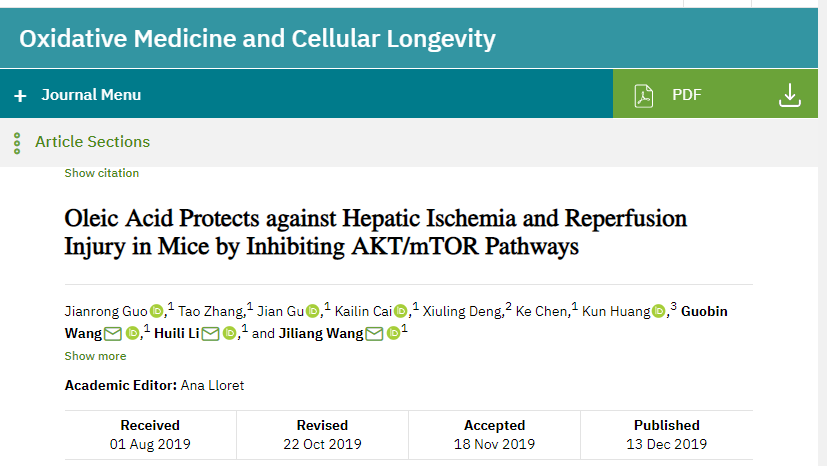Open the Article Sections label

pos(93,142)
